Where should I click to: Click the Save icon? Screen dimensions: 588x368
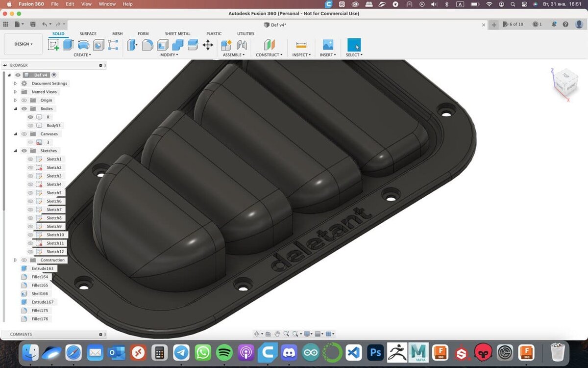33,24
